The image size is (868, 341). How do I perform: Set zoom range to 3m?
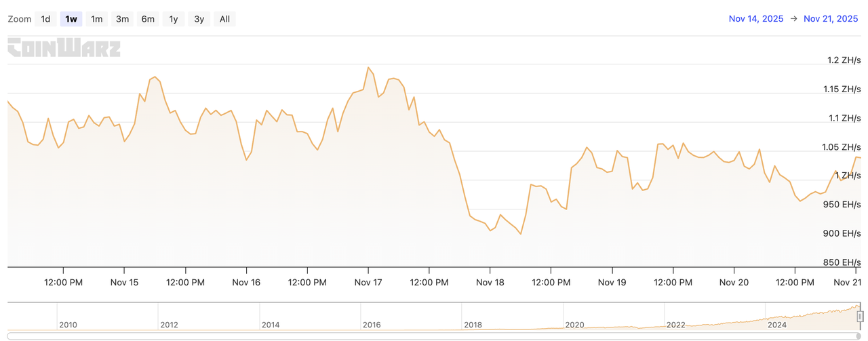122,19
